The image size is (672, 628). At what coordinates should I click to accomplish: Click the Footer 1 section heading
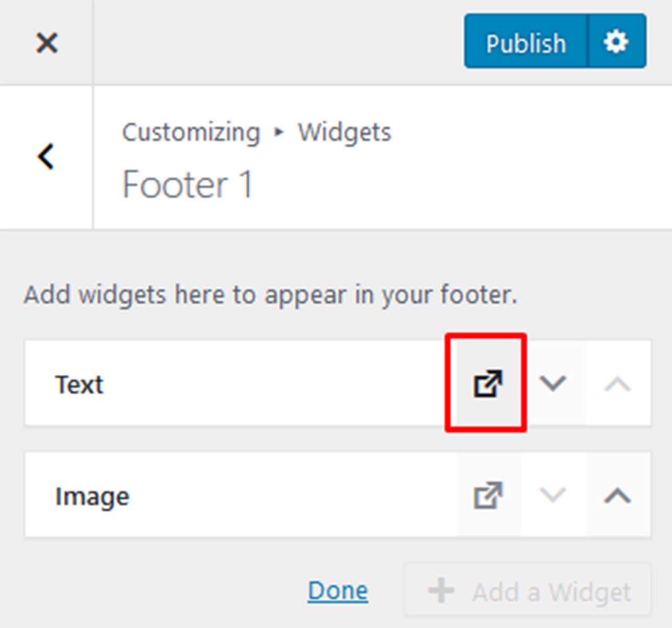click(188, 185)
